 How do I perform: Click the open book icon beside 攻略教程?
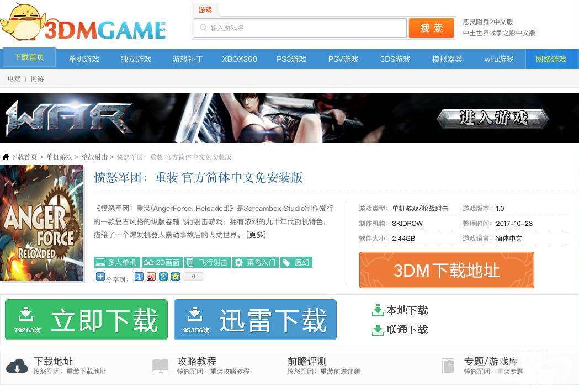point(161,365)
